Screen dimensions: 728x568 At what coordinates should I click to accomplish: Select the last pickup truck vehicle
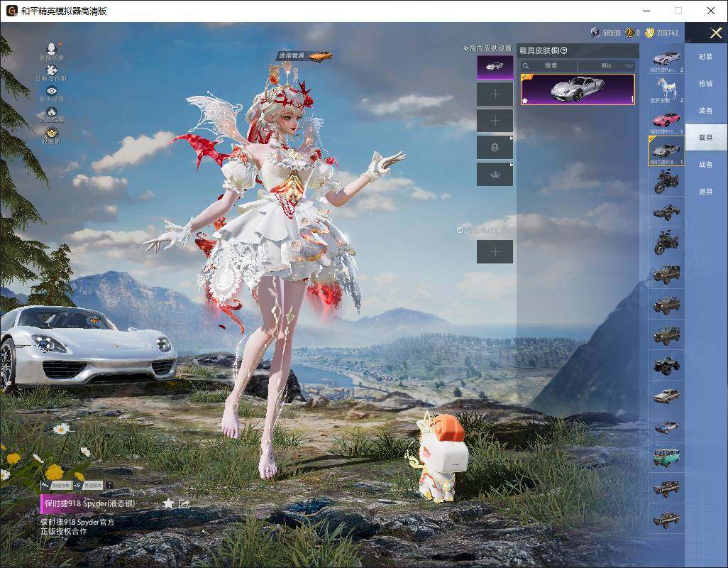666,519
